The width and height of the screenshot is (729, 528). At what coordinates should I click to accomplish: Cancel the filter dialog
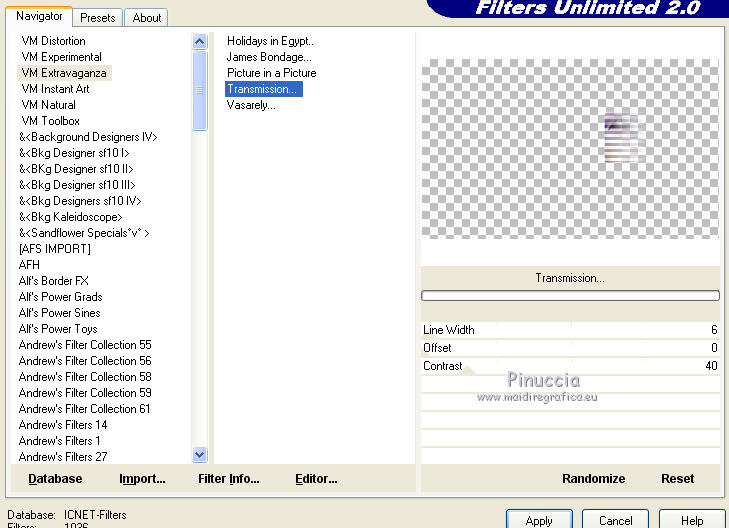[616, 520]
